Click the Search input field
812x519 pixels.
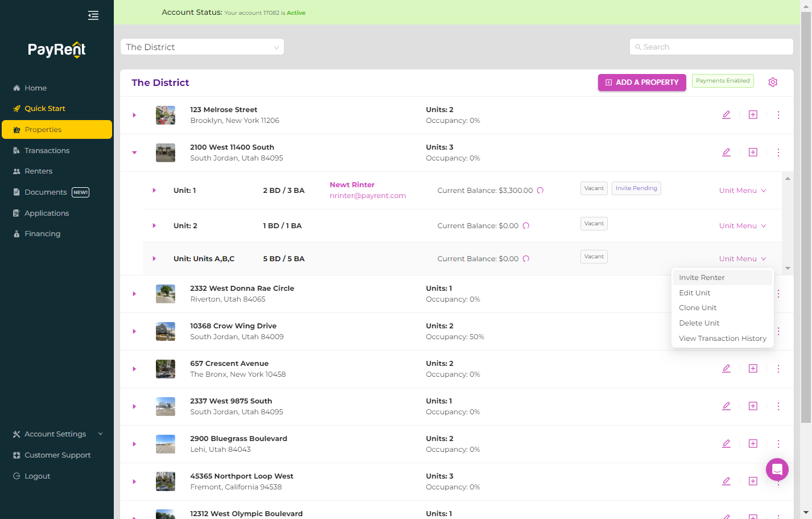coord(711,47)
